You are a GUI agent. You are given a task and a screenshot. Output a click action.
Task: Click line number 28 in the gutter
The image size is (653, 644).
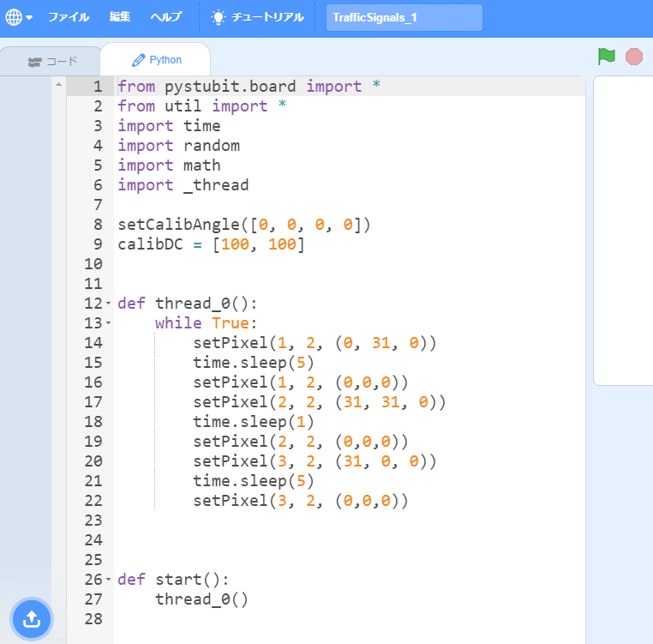tap(93, 618)
